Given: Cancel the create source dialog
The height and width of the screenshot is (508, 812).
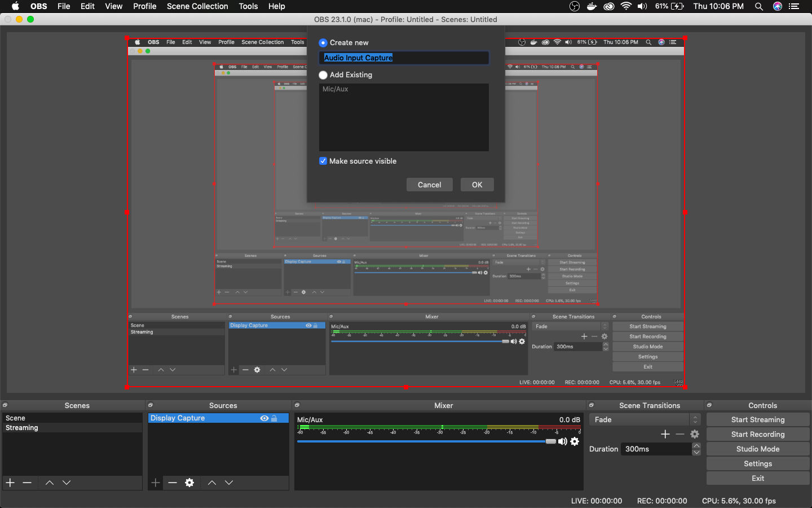Looking at the screenshot, I should (x=430, y=185).
